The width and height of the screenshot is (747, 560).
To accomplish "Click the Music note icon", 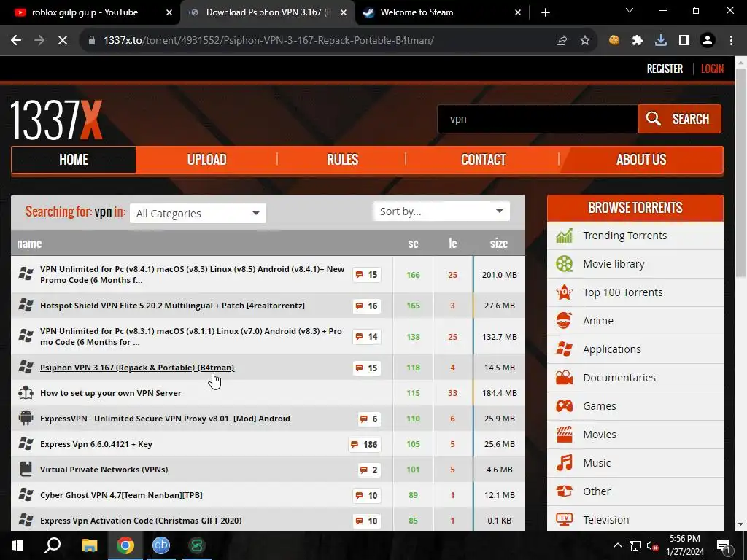I will 565,463.
